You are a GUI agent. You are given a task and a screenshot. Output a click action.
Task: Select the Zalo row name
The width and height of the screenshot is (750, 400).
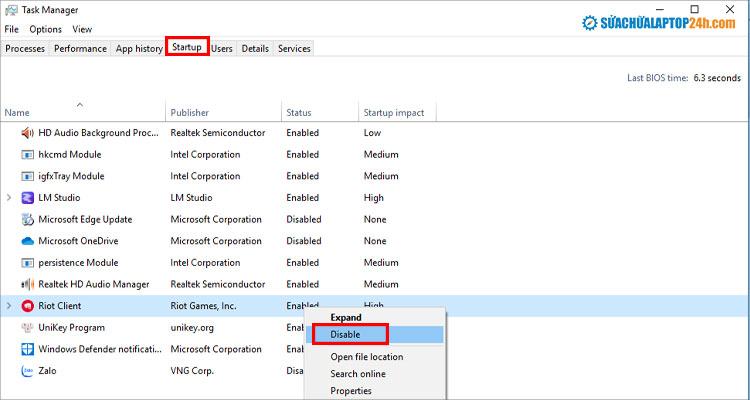tap(47, 371)
